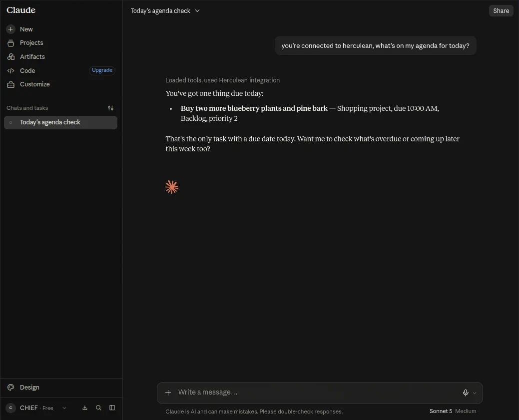Click the "You've got one thing due today" line
This screenshot has width=519, height=420.
tap(214, 93)
